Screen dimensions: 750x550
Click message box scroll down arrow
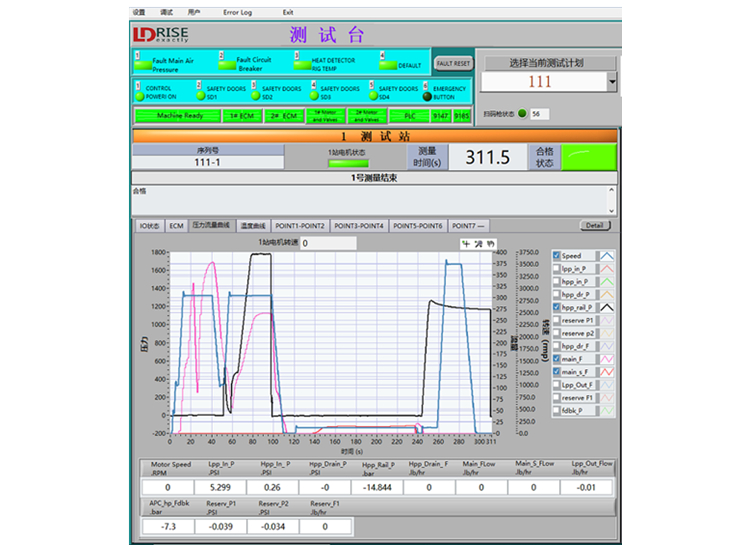coord(611,210)
